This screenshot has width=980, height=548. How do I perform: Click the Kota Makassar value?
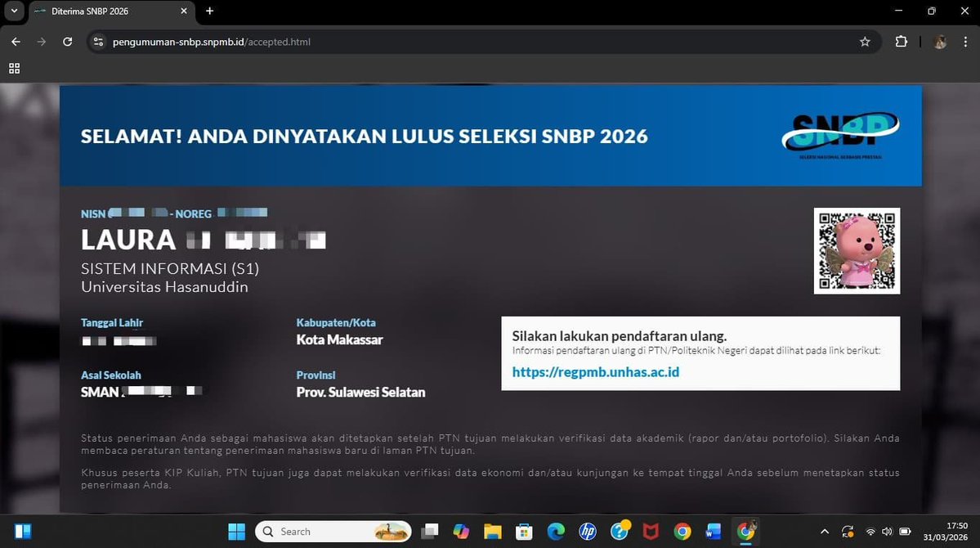pos(339,339)
